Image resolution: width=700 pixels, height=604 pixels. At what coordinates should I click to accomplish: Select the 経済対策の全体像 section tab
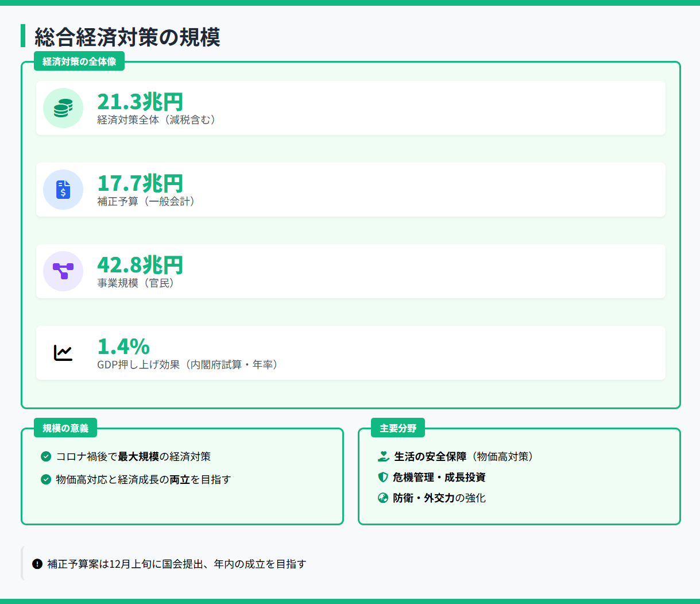click(x=79, y=61)
